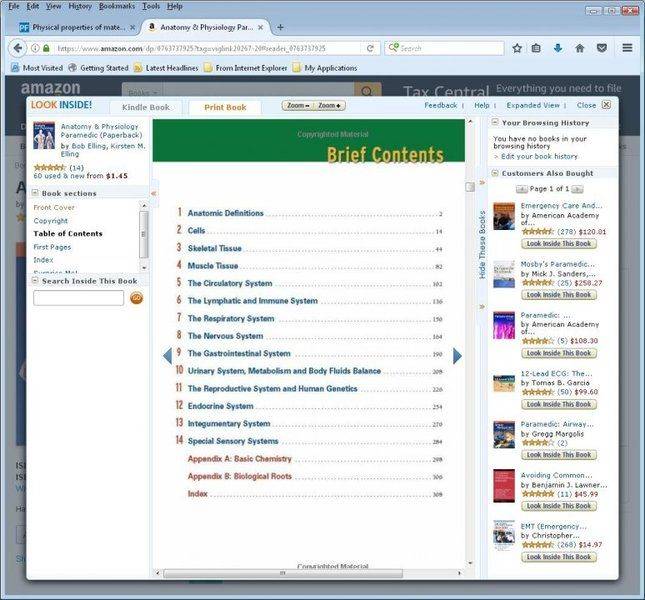Open the My Applications bookmarks folder
645x600 pixels.
(x=325, y=68)
